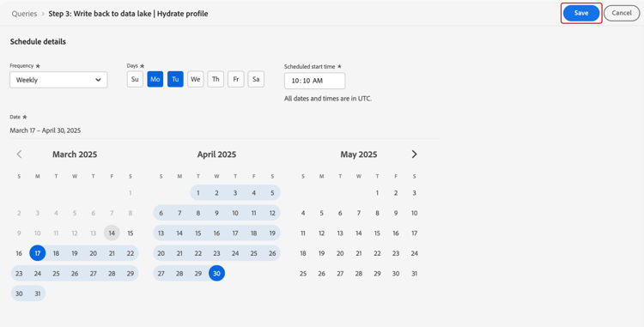Go back to Queries breadcrumb
Image resolution: width=644 pixels, height=327 pixels.
point(25,14)
